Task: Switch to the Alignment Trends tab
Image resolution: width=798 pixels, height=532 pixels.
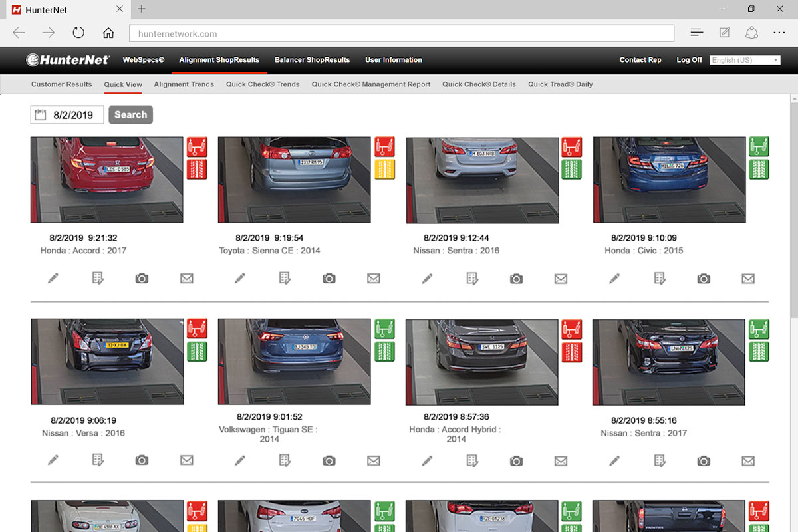Action: pos(184,84)
